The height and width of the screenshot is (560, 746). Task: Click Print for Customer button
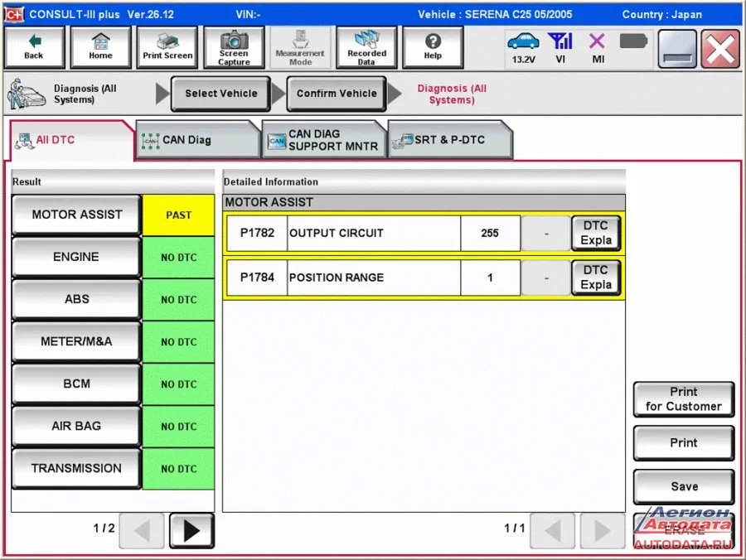coord(684,398)
